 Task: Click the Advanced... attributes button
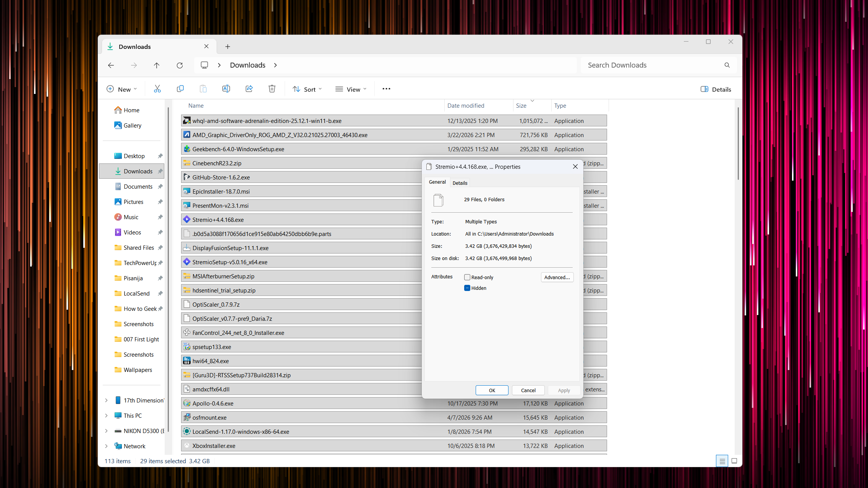pos(557,277)
